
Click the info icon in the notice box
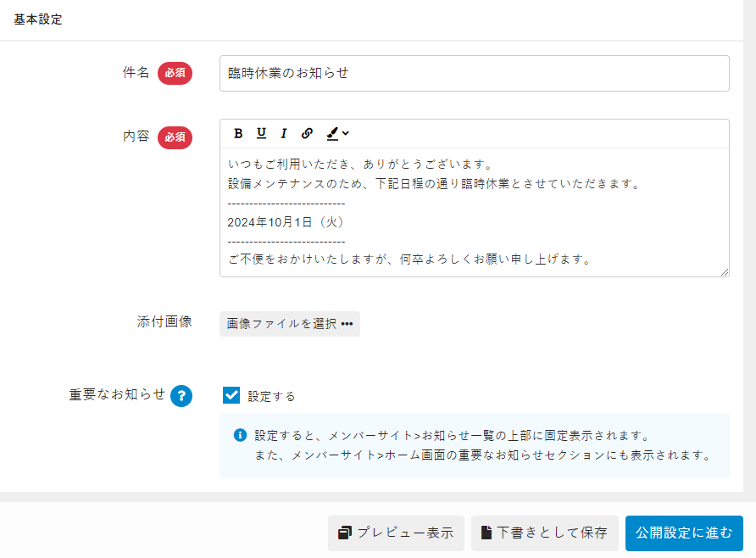pos(240,435)
